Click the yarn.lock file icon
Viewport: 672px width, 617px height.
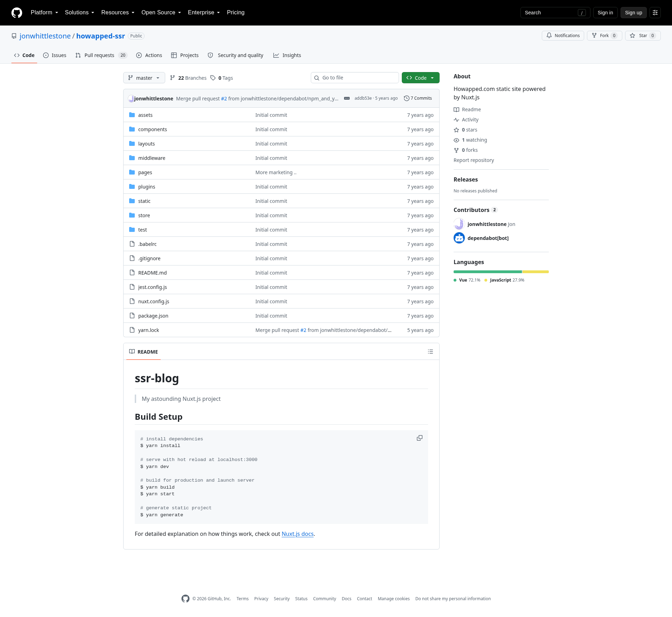point(132,330)
